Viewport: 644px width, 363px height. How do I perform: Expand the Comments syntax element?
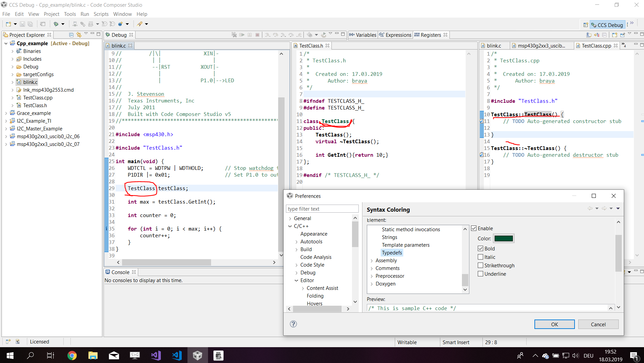372,268
